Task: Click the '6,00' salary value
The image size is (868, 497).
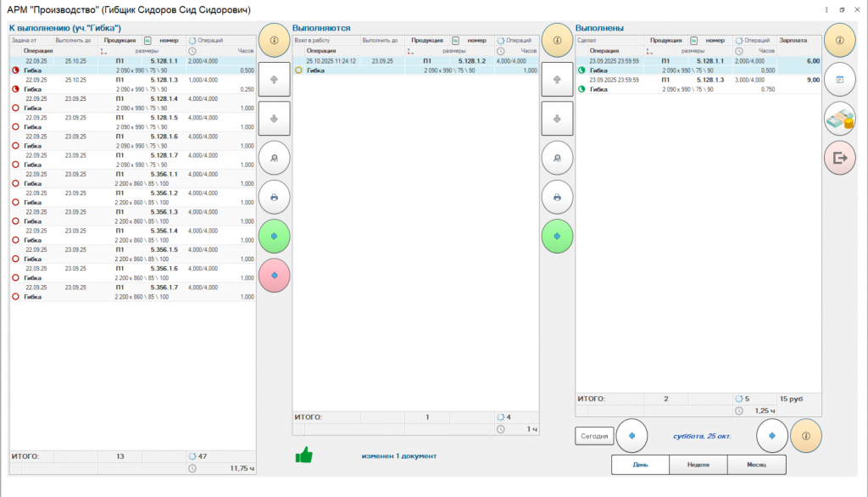Action: pyautogui.click(x=813, y=61)
